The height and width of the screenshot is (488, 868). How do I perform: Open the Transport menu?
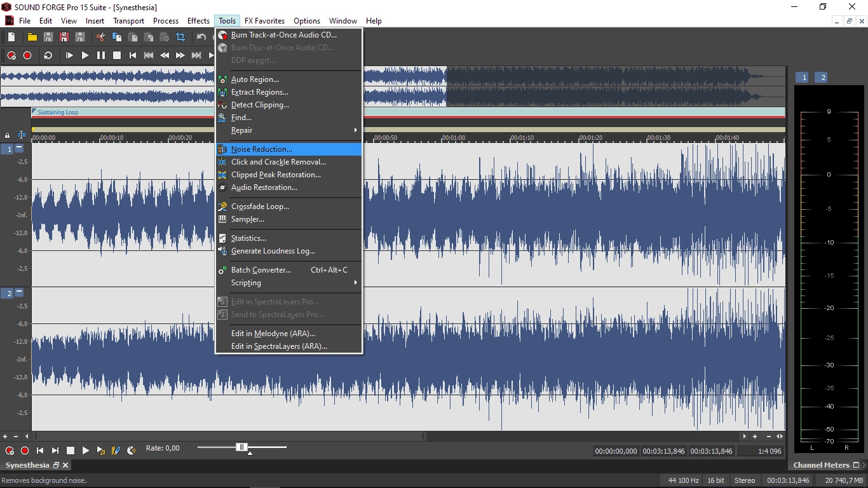tap(128, 21)
